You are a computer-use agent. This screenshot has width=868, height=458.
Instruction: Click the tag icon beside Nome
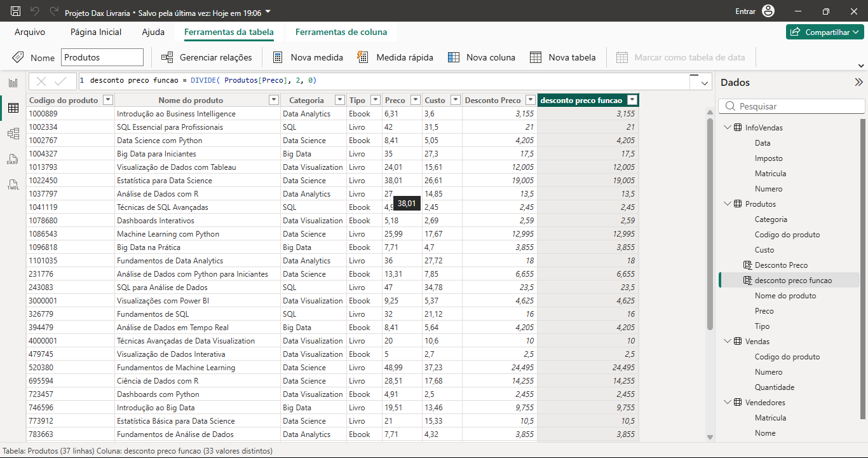pos(18,57)
